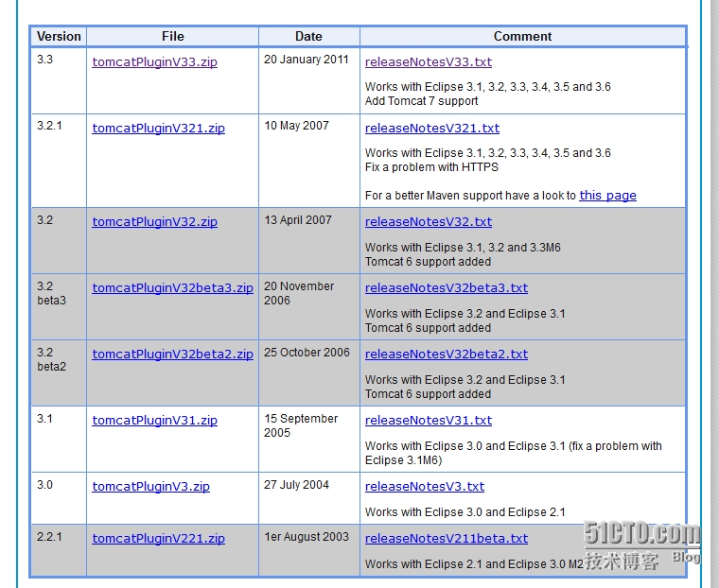
Task: Select date '25 October 2006'
Action: point(307,353)
